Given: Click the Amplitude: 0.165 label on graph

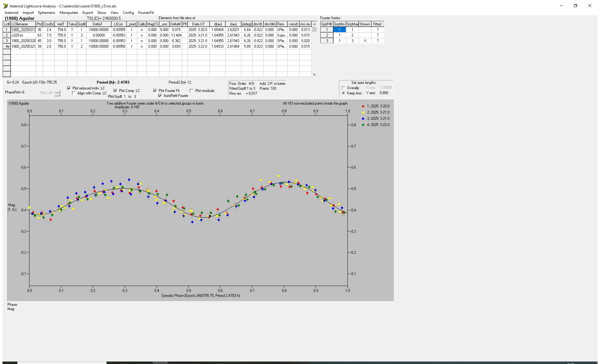Looking at the screenshot, I should coord(127,107).
